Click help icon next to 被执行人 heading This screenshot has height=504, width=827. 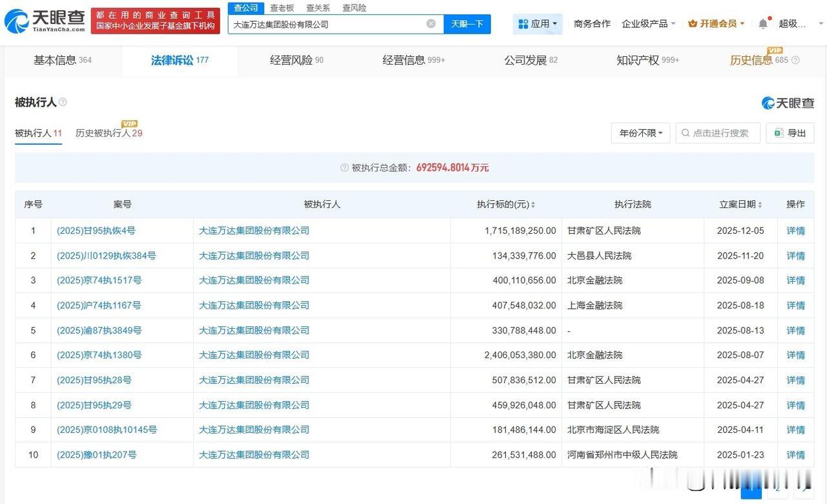[63, 102]
